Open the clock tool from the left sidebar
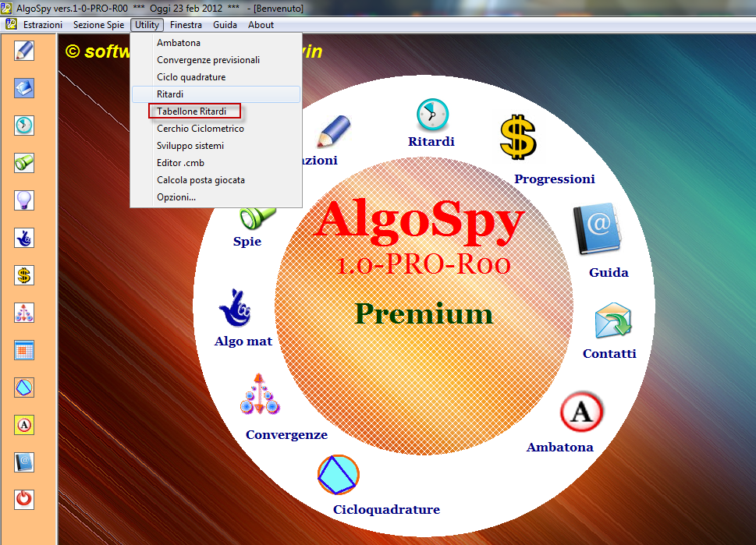The width and height of the screenshot is (756, 545). pyautogui.click(x=24, y=126)
